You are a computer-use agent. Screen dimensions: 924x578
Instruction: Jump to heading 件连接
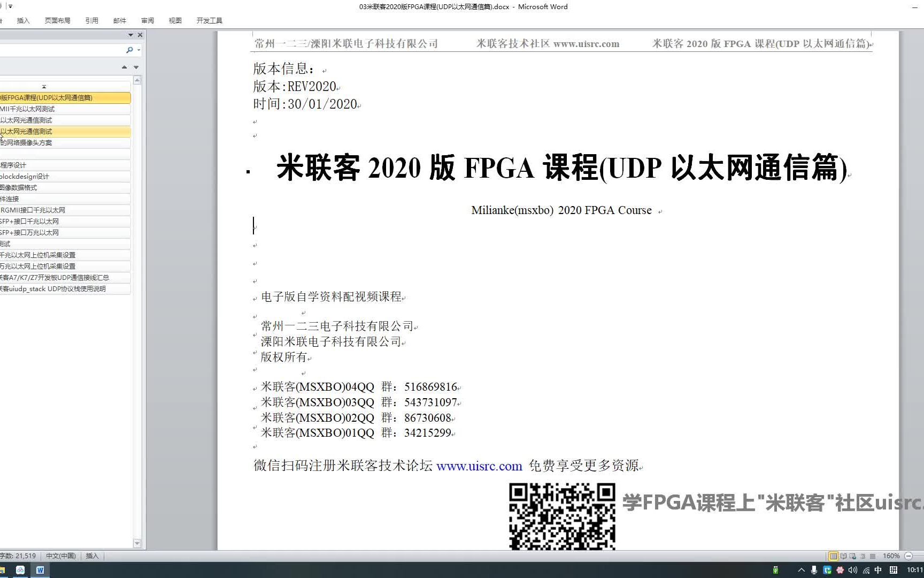[x=65, y=199]
